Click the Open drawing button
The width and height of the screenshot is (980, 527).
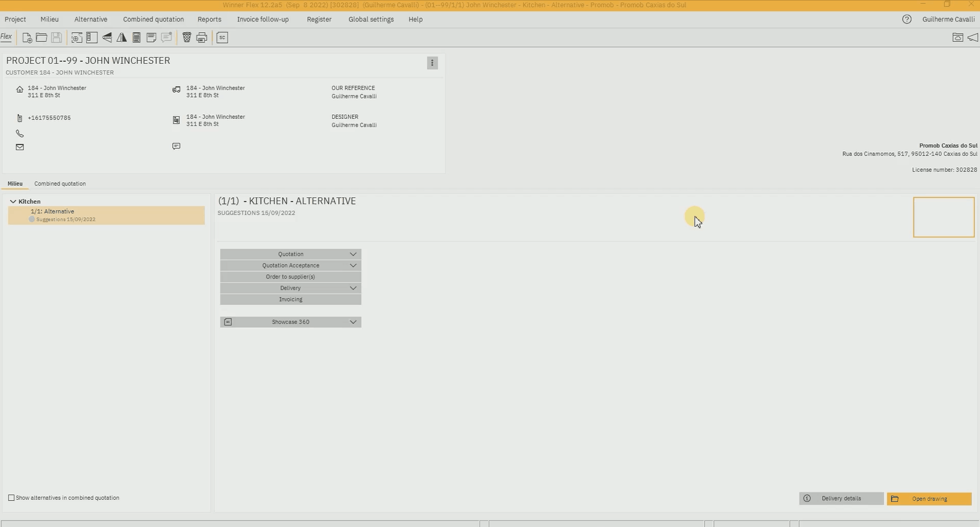(929, 499)
